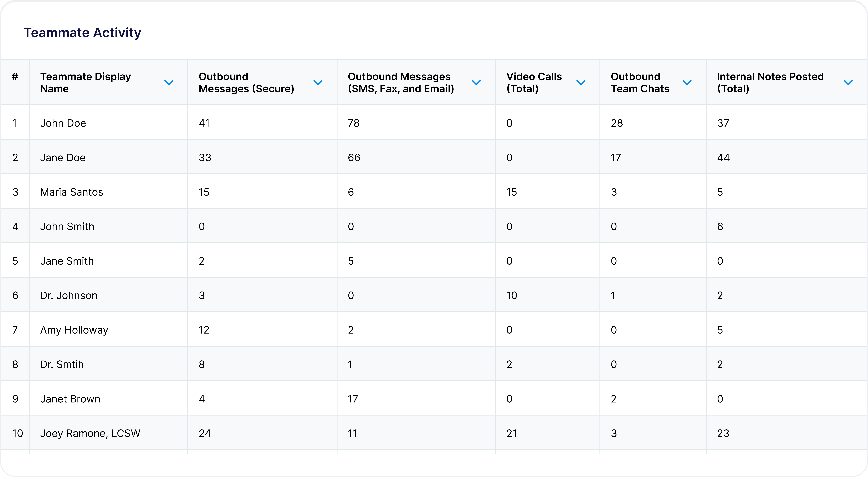The height and width of the screenshot is (477, 868).
Task: Click Joey Ramone's video calls value 21
Action: click(511, 433)
